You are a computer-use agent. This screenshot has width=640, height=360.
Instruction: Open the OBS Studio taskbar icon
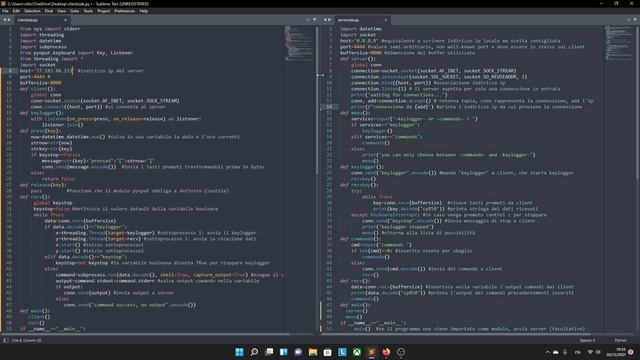tap(401, 352)
